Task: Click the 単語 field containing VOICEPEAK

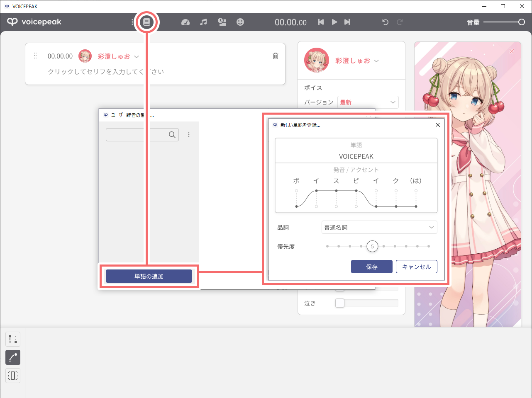Action: tap(356, 156)
